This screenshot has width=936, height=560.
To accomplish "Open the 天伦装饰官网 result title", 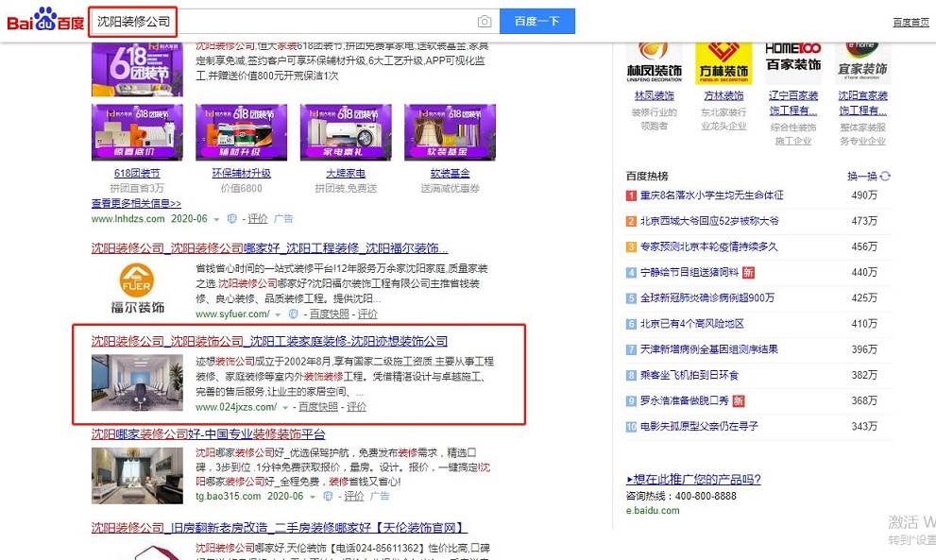I will pyautogui.click(x=279, y=528).
